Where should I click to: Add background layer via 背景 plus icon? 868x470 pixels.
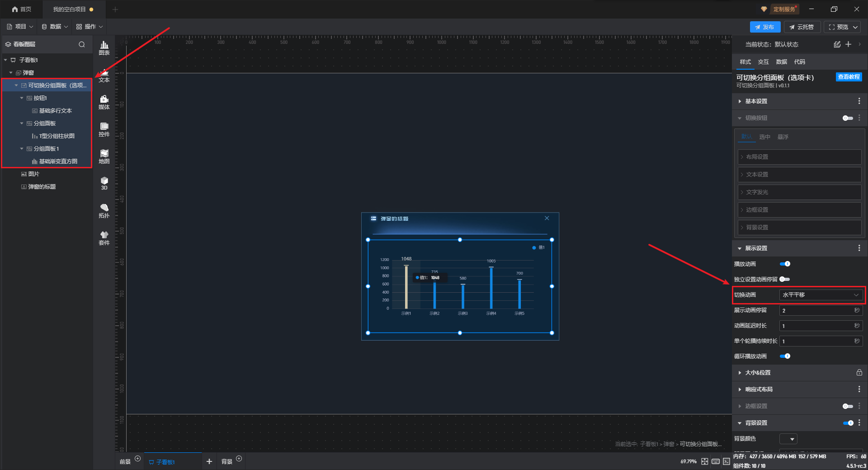coord(239,459)
